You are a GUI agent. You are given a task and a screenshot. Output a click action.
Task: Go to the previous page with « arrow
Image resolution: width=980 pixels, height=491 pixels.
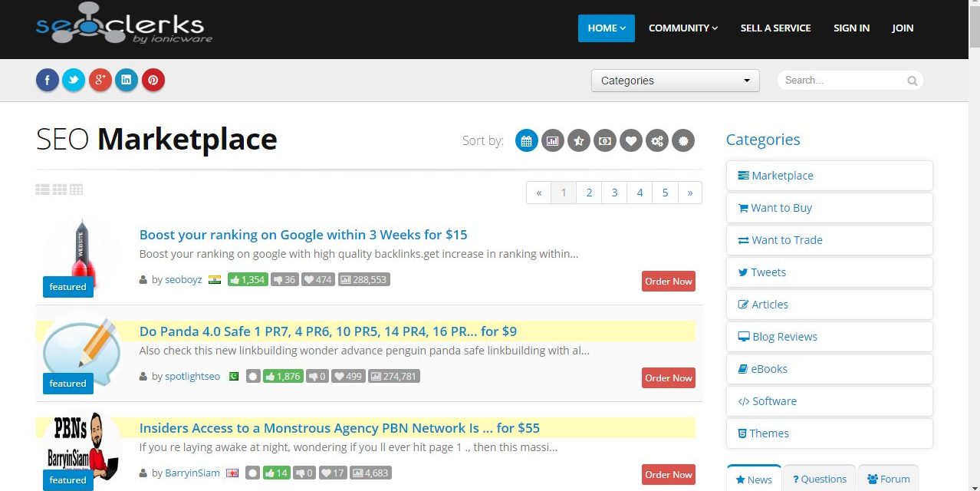tap(539, 193)
